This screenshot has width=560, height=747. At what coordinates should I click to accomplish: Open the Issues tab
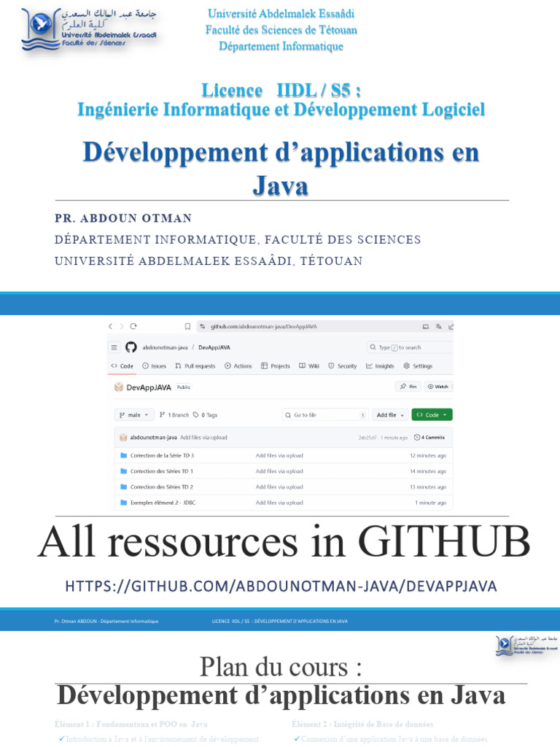(x=155, y=366)
